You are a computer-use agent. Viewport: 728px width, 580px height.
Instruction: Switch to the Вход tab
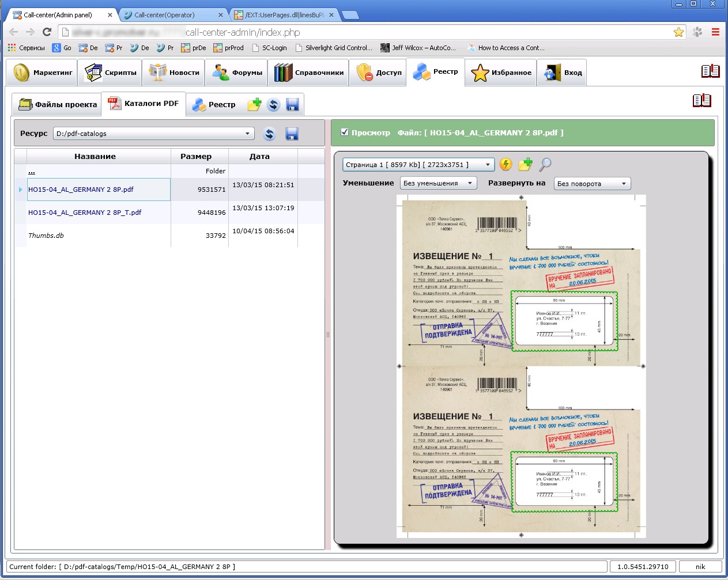562,73
